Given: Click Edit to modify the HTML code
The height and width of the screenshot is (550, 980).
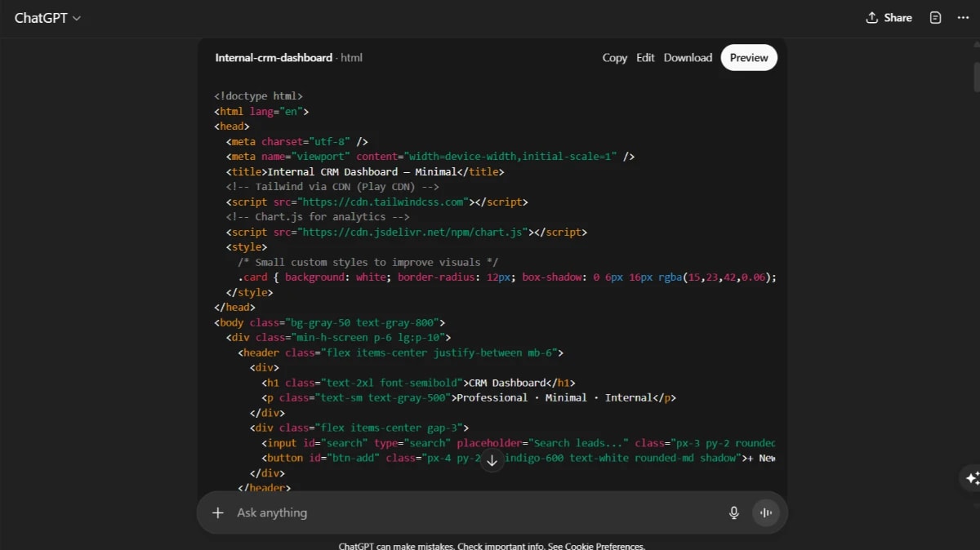Looking at the screenshot, I should 645,57.
